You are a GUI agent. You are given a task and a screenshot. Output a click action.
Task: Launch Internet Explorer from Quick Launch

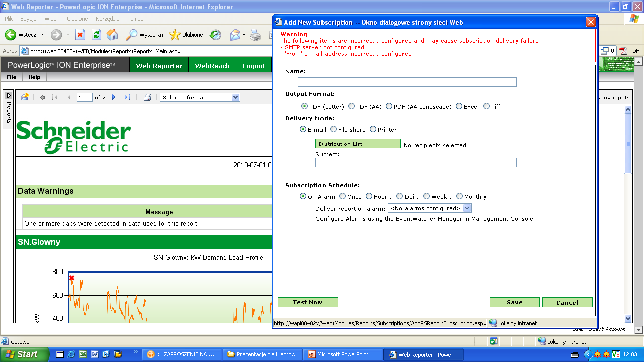71,354
